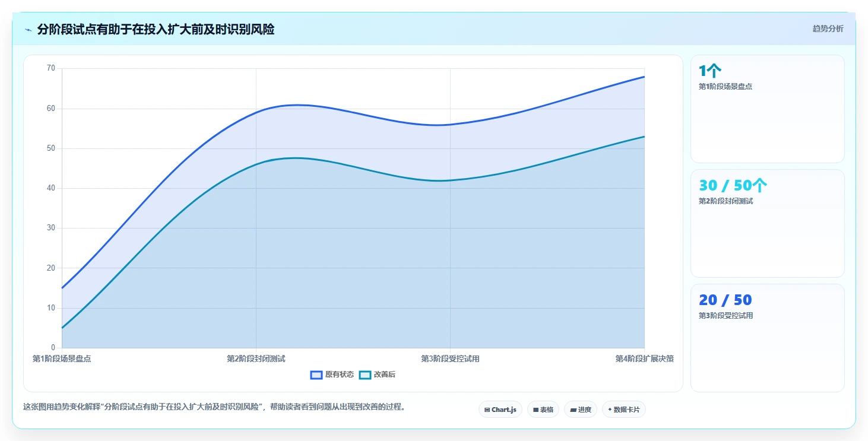868x441 pixels.
Task: Click the y-axis value 40
Action: pyautogui.click(x=50, y=188)
